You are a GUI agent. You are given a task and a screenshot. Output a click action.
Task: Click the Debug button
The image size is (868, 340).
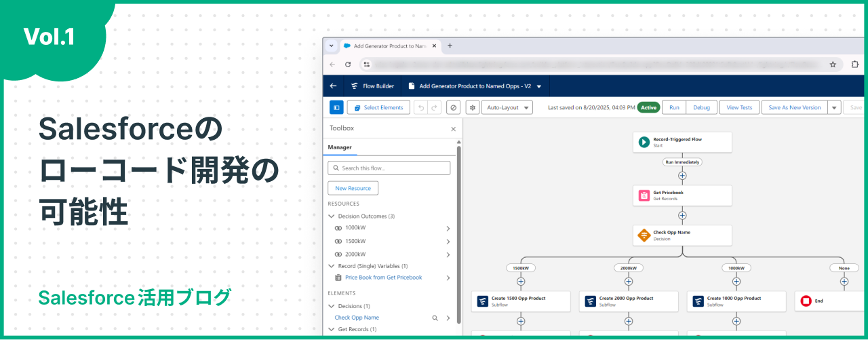point(701,107)
